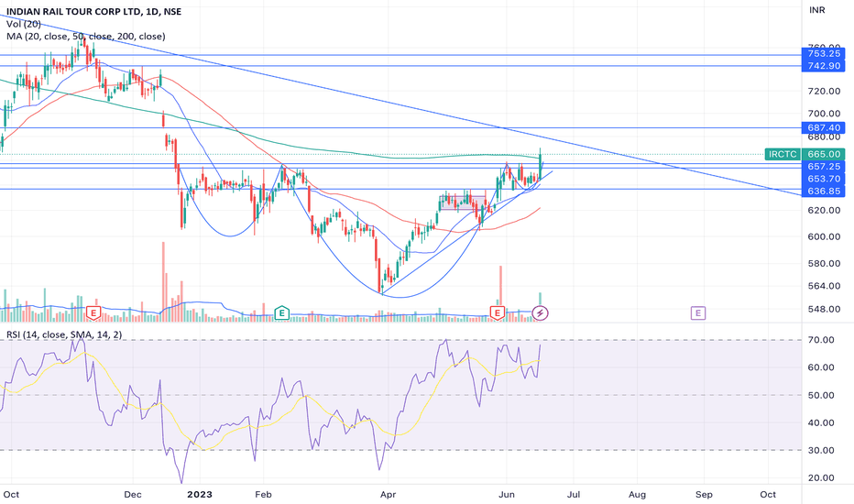The height and width of the screenshot is (504, 854).
Task: Click the 40.00 RSI axis value
Action: (x=821, y=422)
